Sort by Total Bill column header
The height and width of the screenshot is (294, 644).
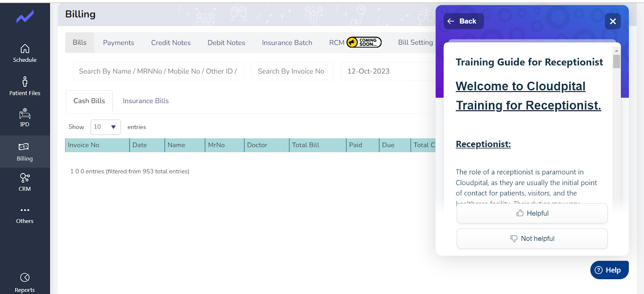pos(318,145)
